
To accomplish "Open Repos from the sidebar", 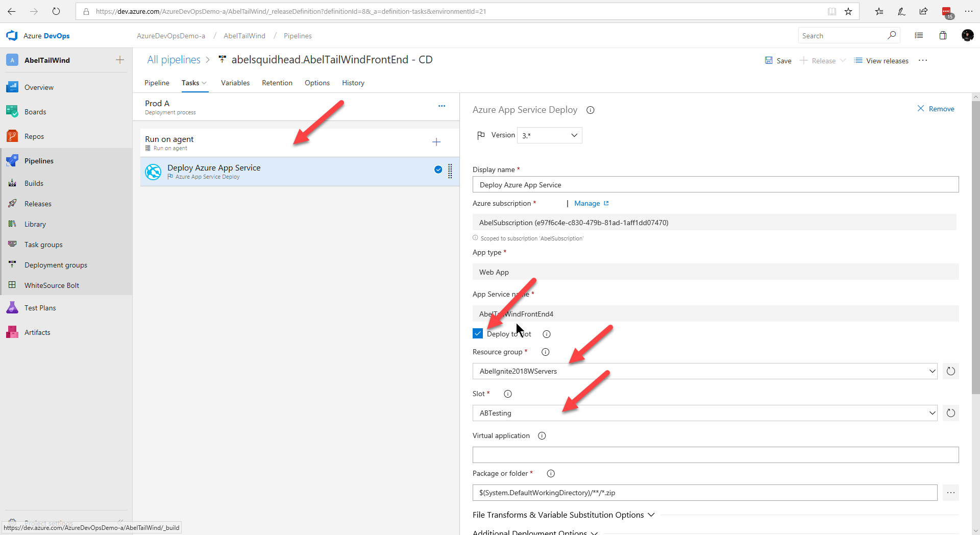I will (34, 136).
